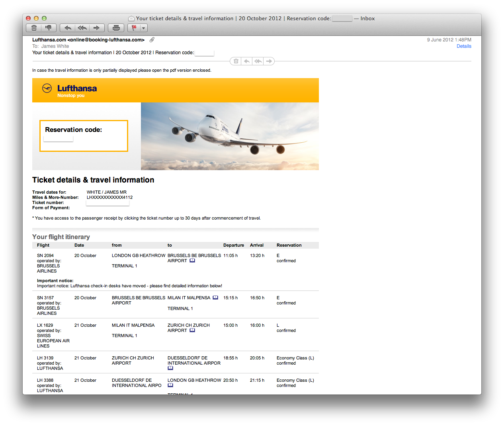
Task: Click the Lufthansa crane logo
Action: (x=47, y=88)
